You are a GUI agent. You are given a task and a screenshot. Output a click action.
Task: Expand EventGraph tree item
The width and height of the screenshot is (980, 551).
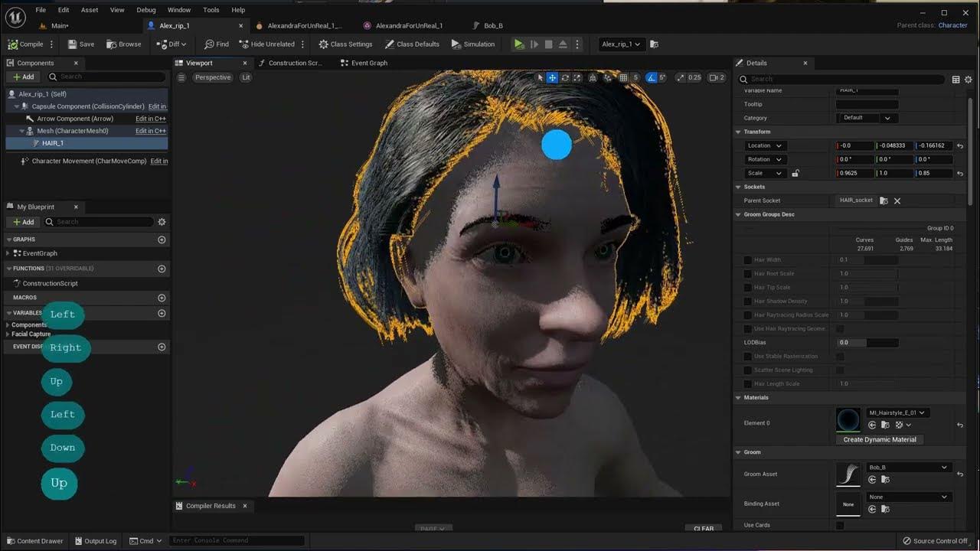pos(8,253)
